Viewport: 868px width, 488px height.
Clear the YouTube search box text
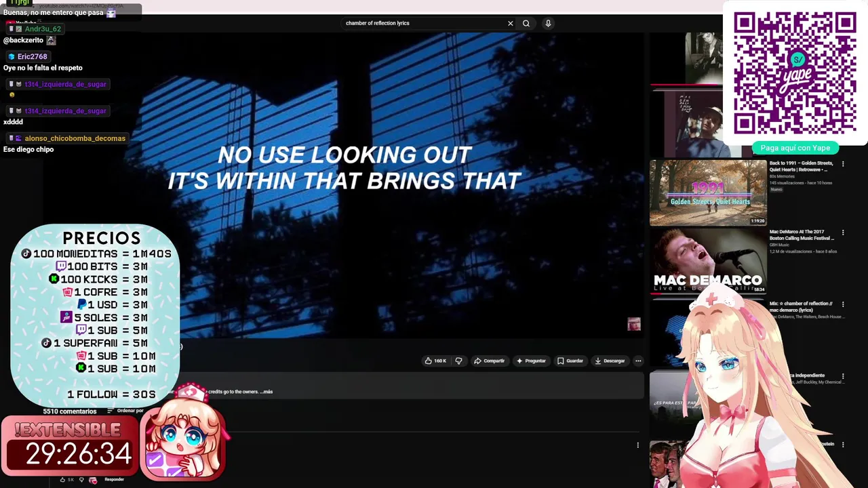coord(511,23)
